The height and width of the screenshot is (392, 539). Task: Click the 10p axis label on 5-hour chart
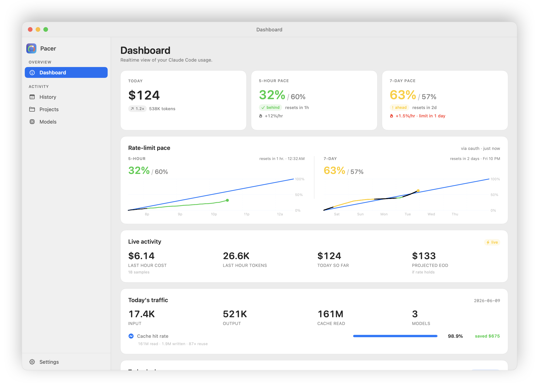[214, 214]
